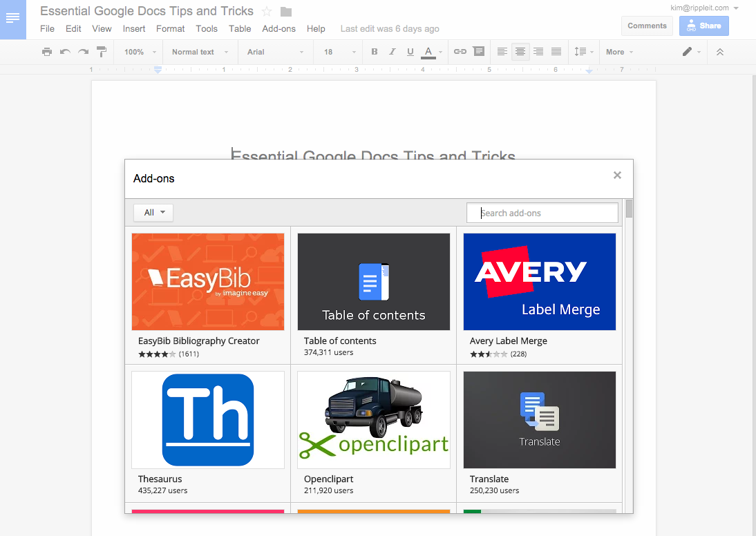Star the document title
The width and height of the screenshot is (756, 536).
[x=267, y=11]
